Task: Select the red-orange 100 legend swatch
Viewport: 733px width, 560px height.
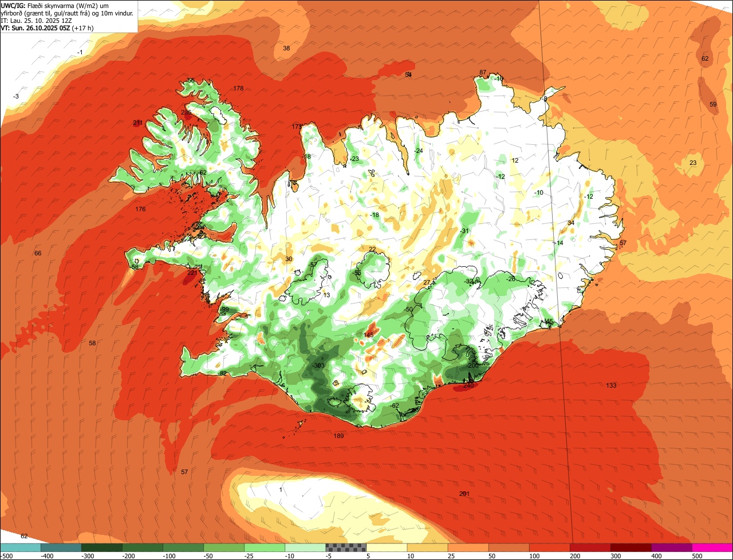Action: click(549, 547)
